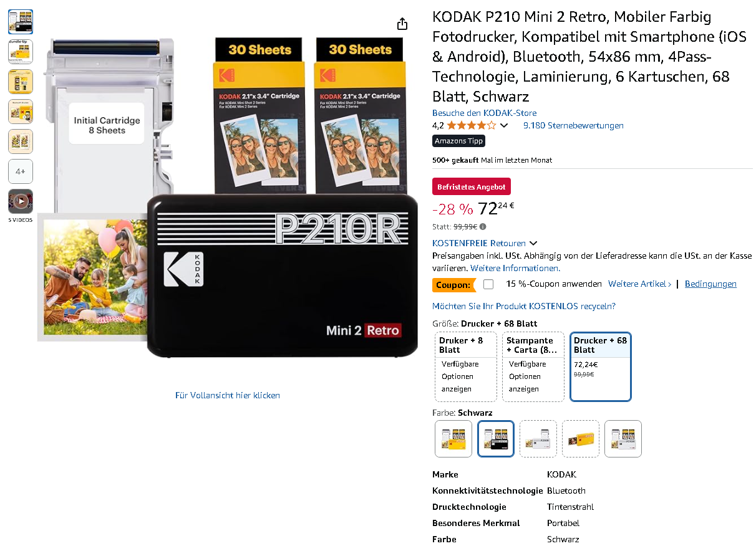Play the product videos thumbnail
Image resolution: width=756 pixels, height=546 pixels.
pos(21,201)
